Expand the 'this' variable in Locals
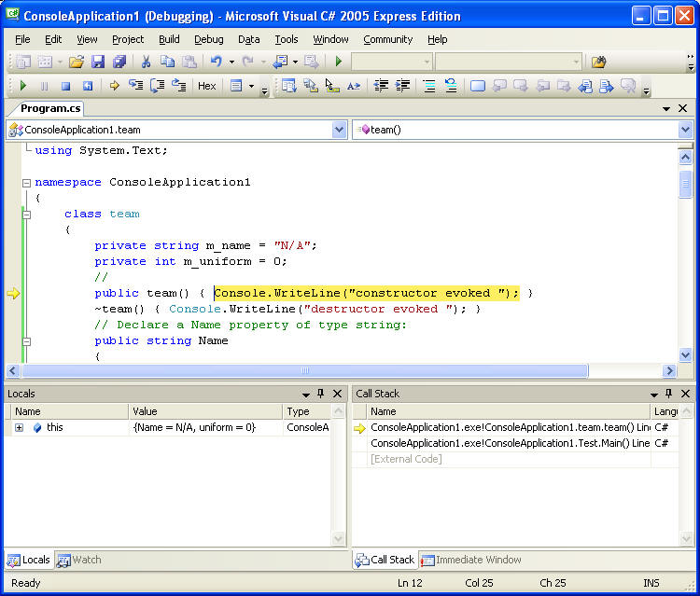This screenshot has width=700, height=596. tap(19, 427)
